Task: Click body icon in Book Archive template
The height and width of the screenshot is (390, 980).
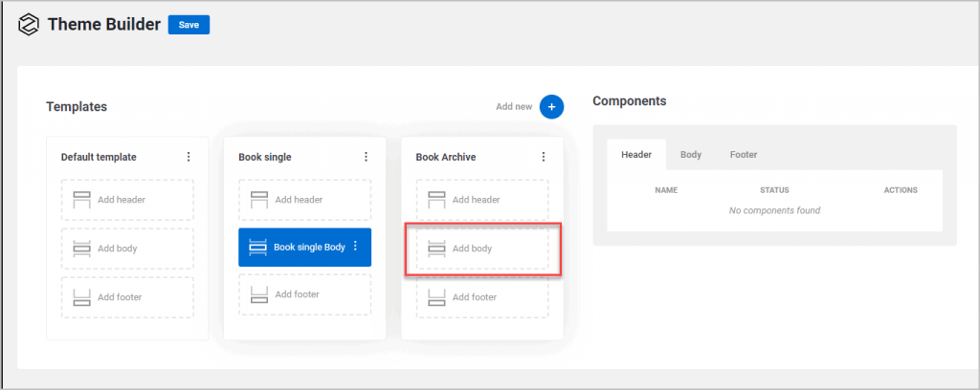Action: (x=436, y=249)
